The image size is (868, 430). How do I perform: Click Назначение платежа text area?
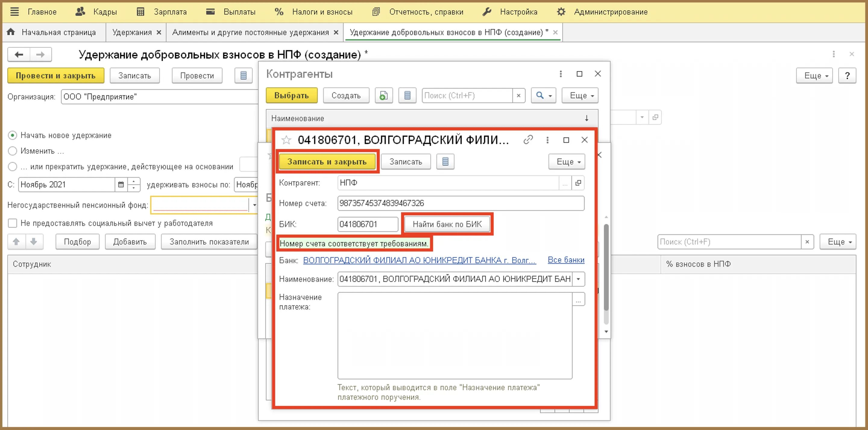pos(455,336)
